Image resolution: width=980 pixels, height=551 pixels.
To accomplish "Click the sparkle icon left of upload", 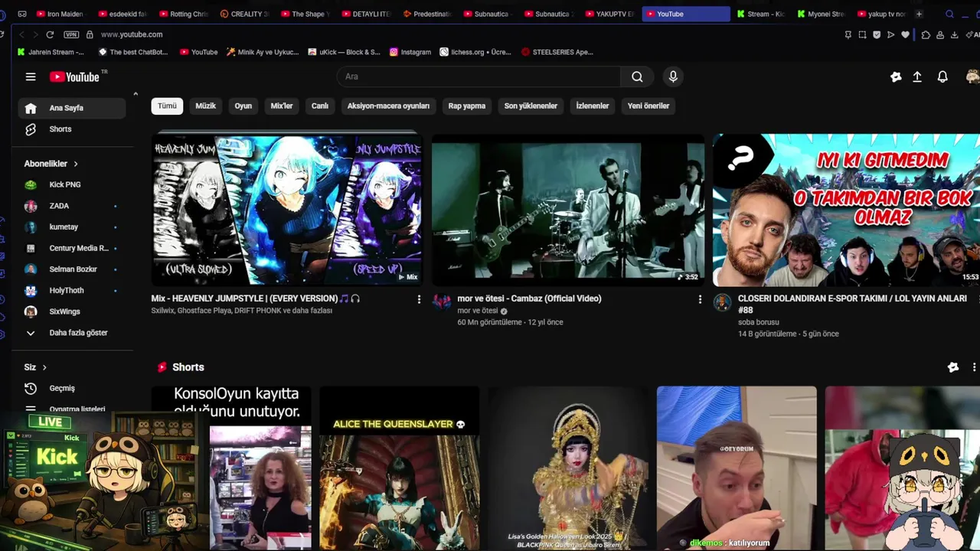I will (896, 77).
